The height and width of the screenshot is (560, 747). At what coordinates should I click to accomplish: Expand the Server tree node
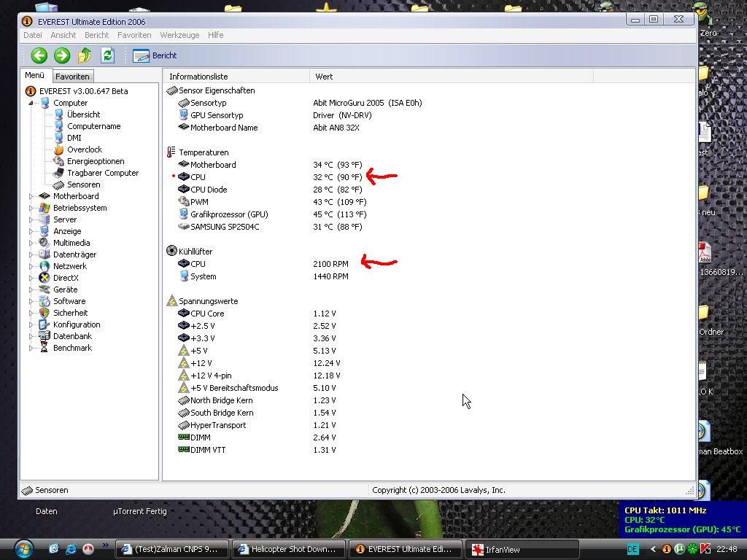coord(31,219)
